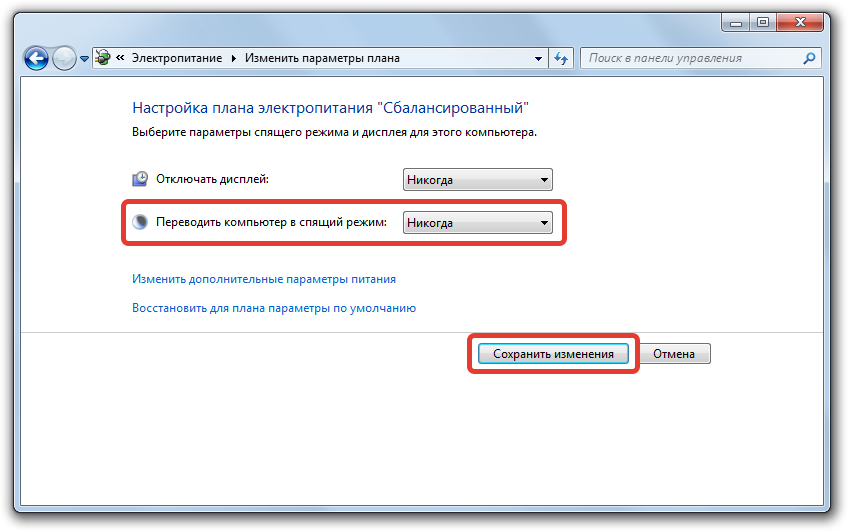Click the Forward navigation arrow
The width and height of the screenshot is (849, 532).
point(64,58)
